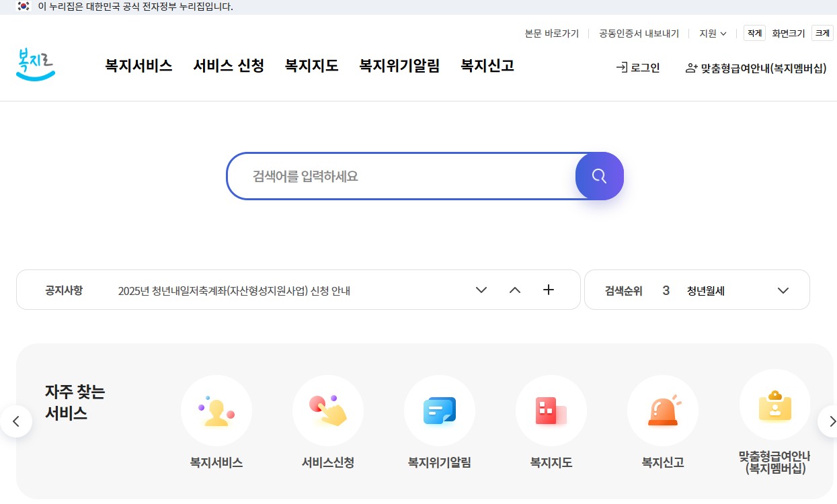
Task: Open the 서비스 신청 main menu
Action: pyautogui.click(x=229, y=66)
